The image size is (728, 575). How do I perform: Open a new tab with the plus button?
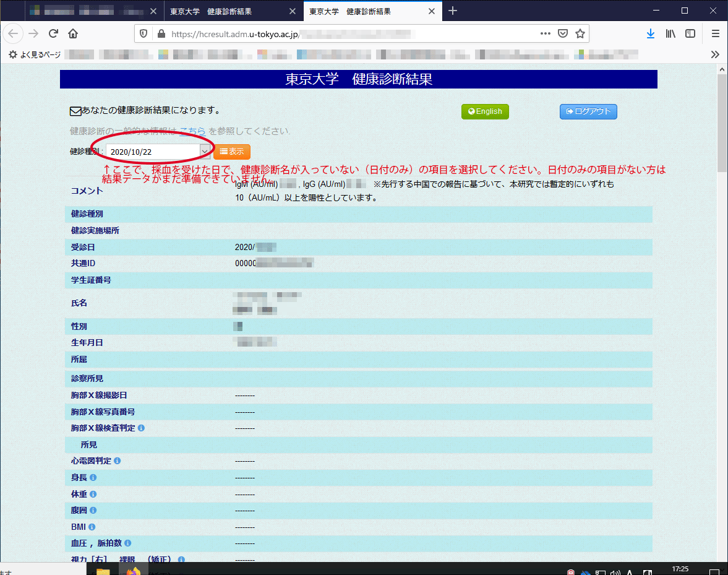pyautogui.click(x=453, y=11)
